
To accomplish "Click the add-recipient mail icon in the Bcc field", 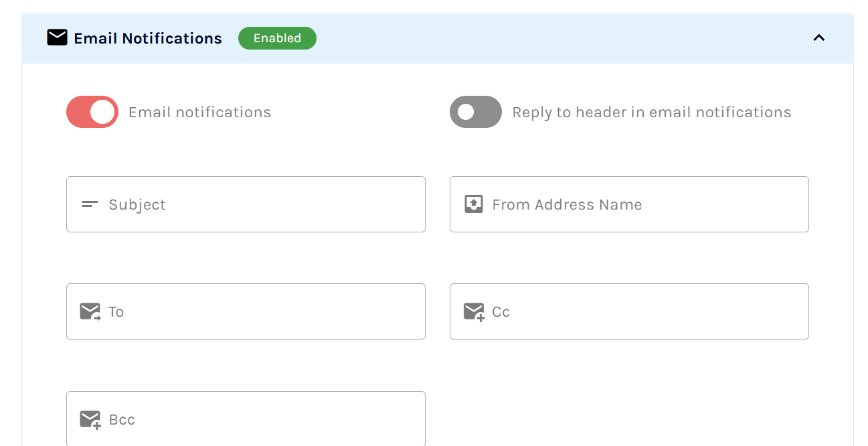I will [89, 419].
